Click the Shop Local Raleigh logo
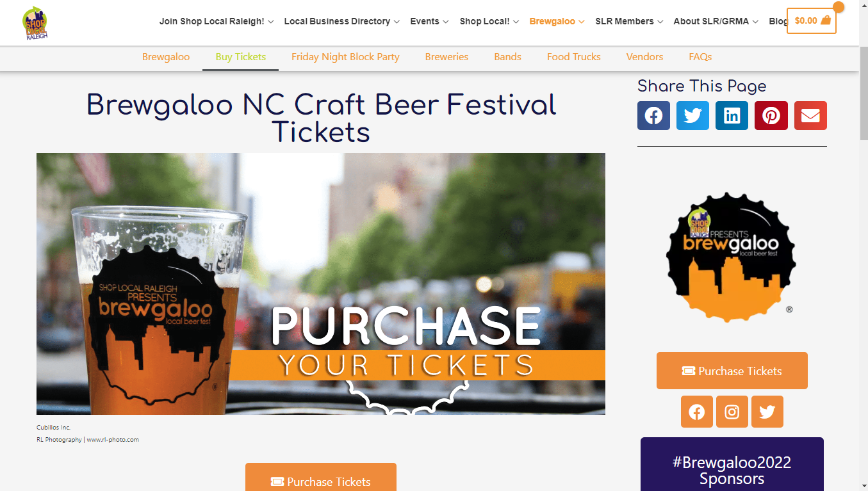The width and height of the screenshot is (868, 491). click(x=35, y=23)
